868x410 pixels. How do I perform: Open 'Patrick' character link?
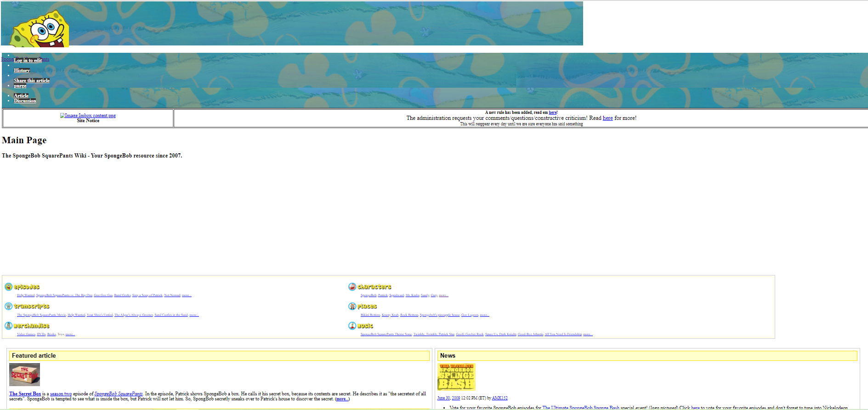click(383, 295)
